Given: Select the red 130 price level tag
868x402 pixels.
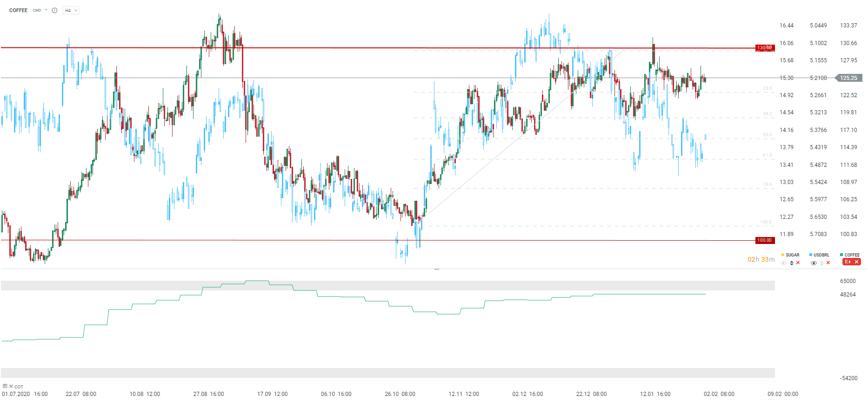Looking at the screenshot, I should point(765,48).
